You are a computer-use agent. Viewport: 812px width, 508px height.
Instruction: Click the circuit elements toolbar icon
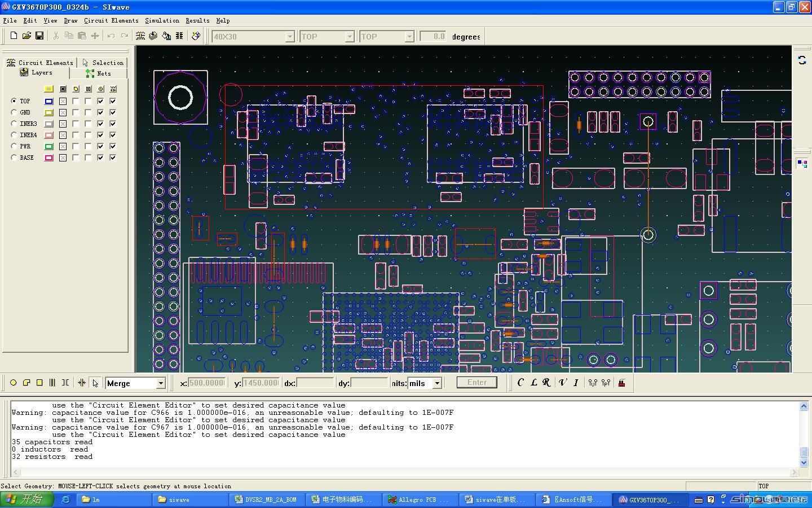click(140, 36)
